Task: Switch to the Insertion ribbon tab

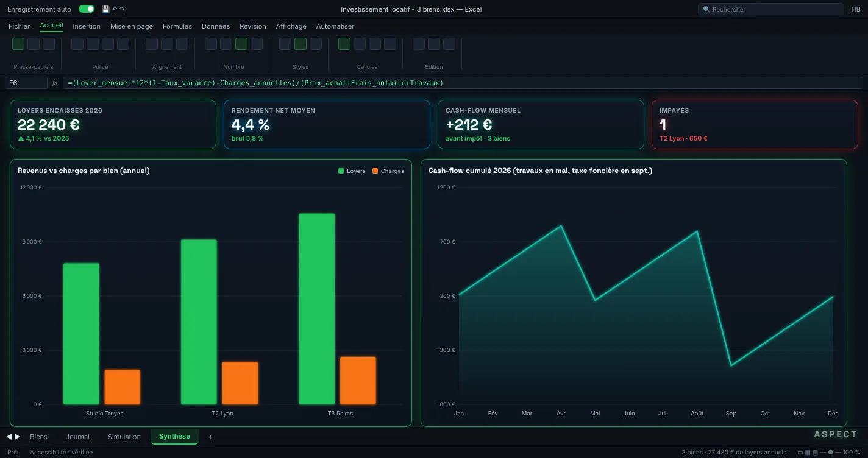Action: 87,26
